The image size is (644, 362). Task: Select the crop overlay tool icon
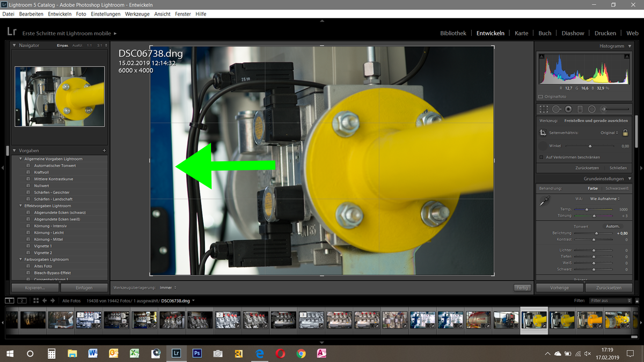pyautogui.click(x=544, y=109)
